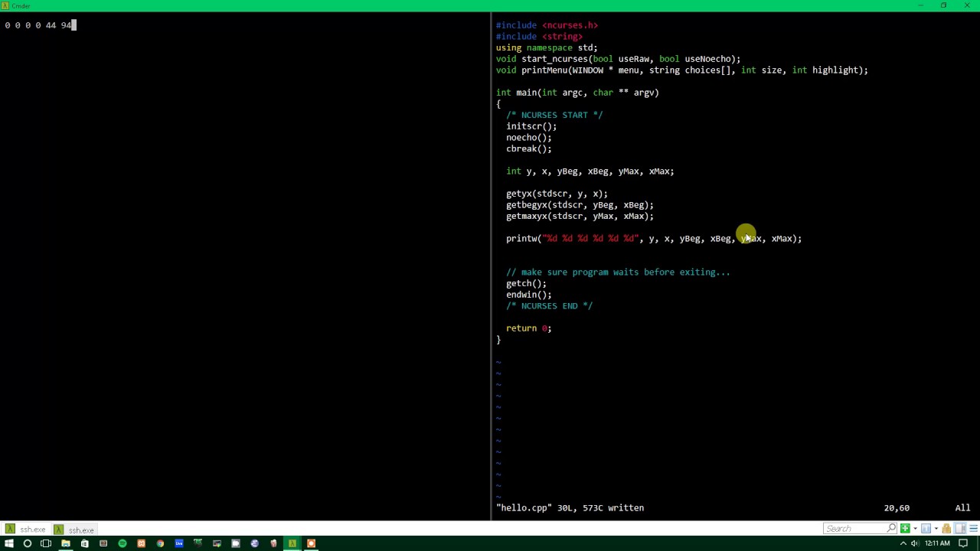The image size is (980, 551).
Task: Click the '20,60' cursor position indicator
Action: point(897,508)
